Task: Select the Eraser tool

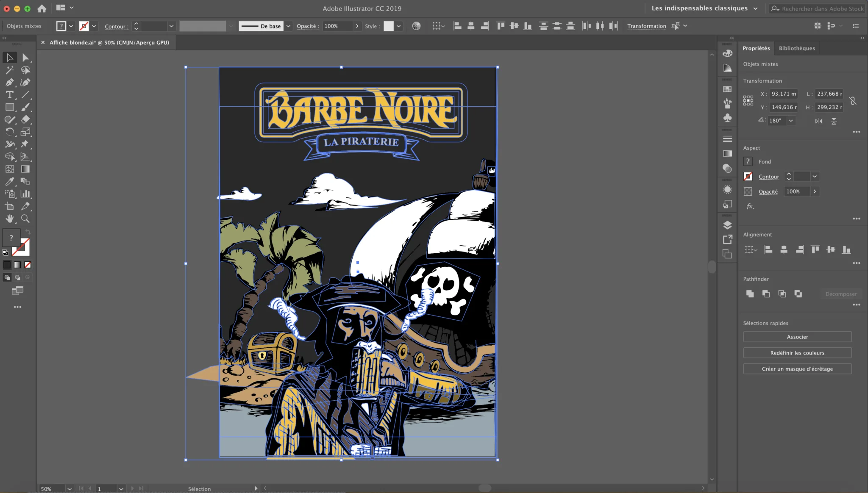Action: [25, 119]
